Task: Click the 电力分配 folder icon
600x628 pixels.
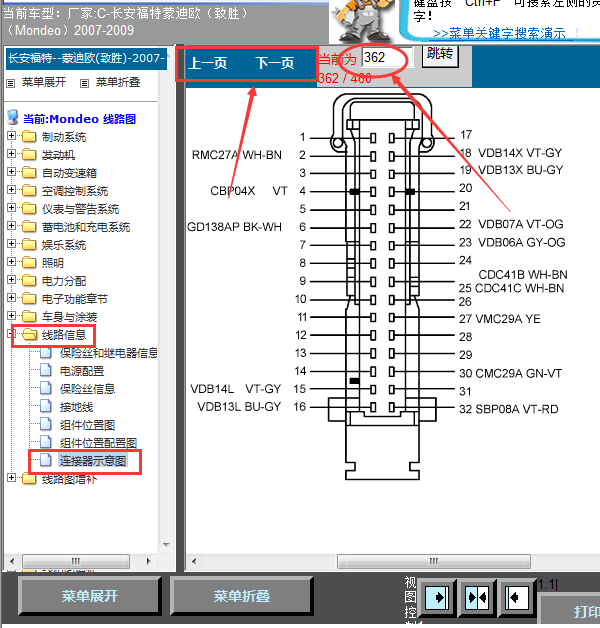Action: 29,281
